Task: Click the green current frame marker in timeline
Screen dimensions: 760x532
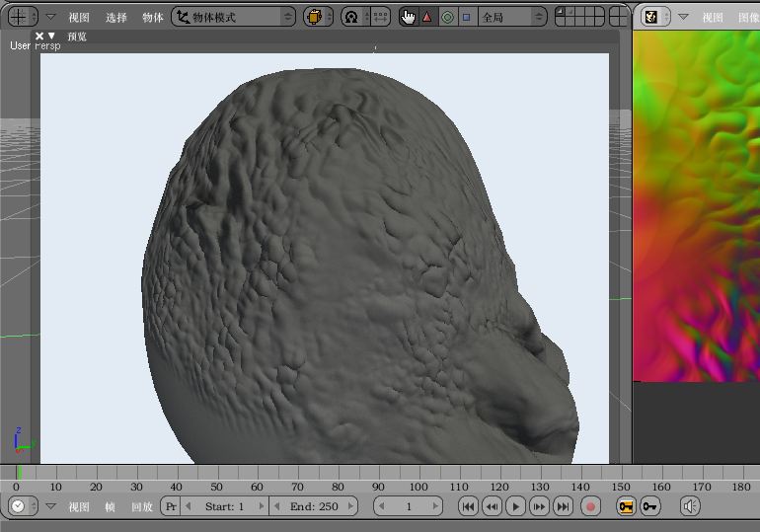Action: (20, 472)
